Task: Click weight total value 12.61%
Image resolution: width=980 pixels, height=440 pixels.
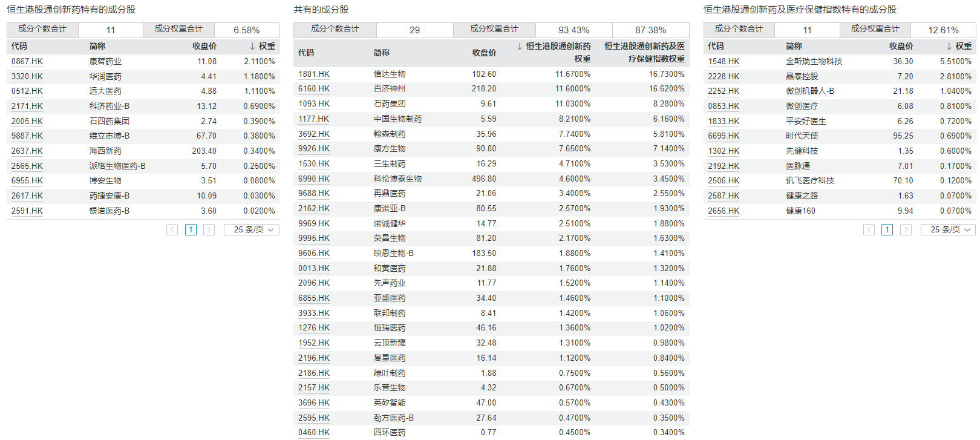Action: point(944,30)
